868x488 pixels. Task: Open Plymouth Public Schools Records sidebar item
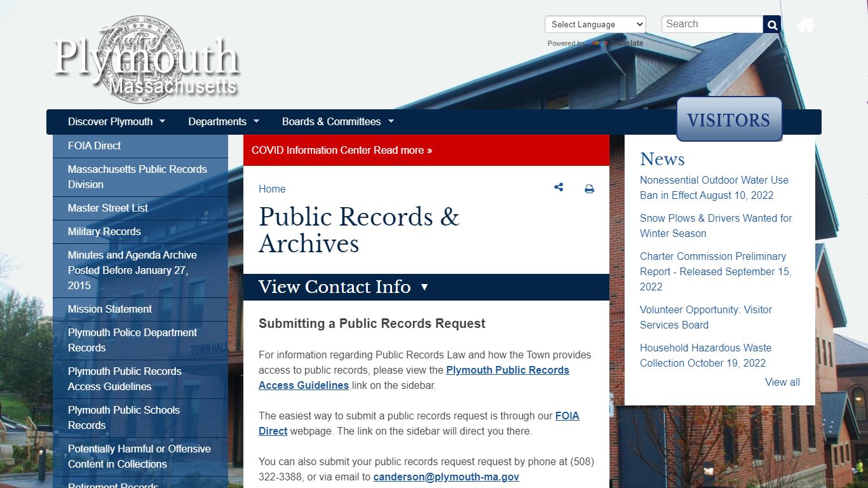140,418
